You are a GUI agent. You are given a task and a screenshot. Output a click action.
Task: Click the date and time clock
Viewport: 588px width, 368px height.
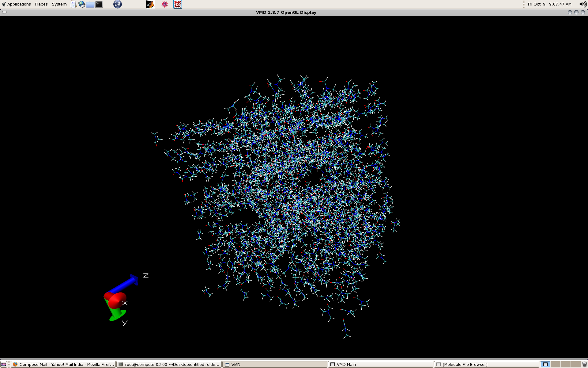point(549,4)
